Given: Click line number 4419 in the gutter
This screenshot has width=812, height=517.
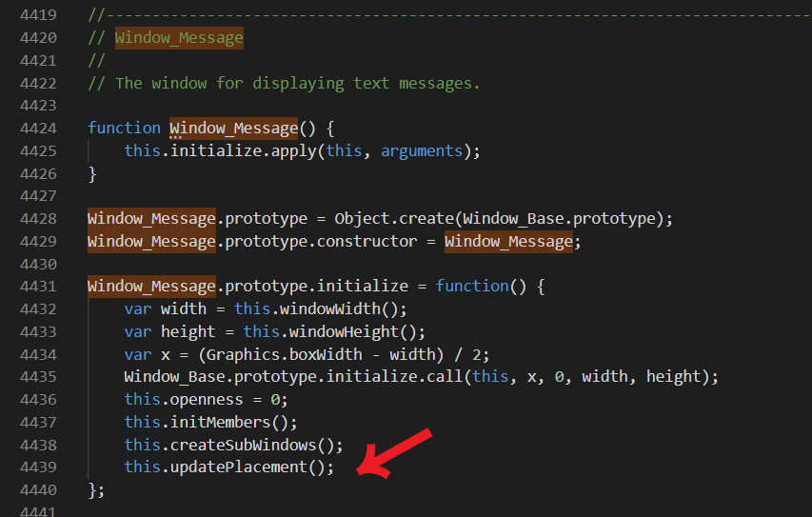Looking at the screenshot, I should pos(38,15).
